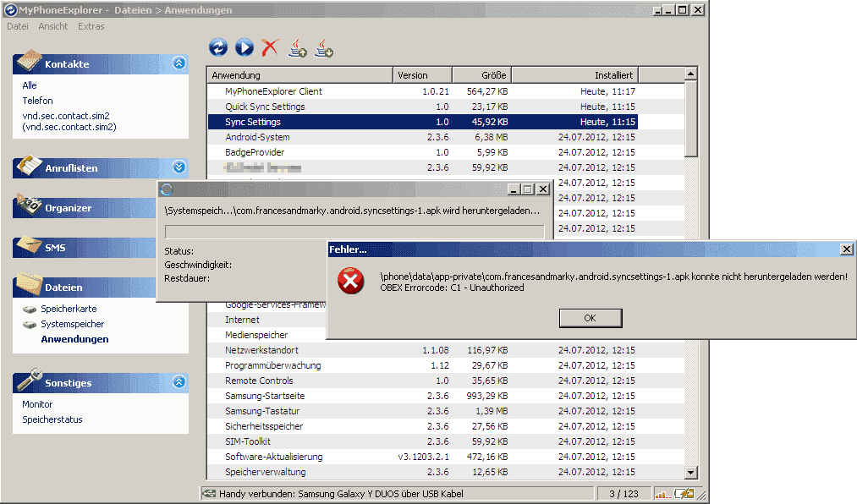Click the 'wird heruntergeladen' path text
857x504 pixels.
tap(353, 211)
